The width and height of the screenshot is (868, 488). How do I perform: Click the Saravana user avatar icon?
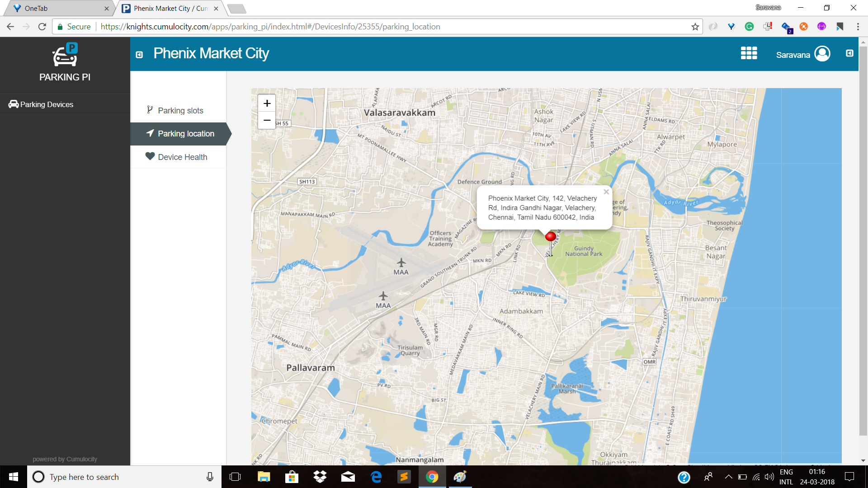(x=823, y=54)
